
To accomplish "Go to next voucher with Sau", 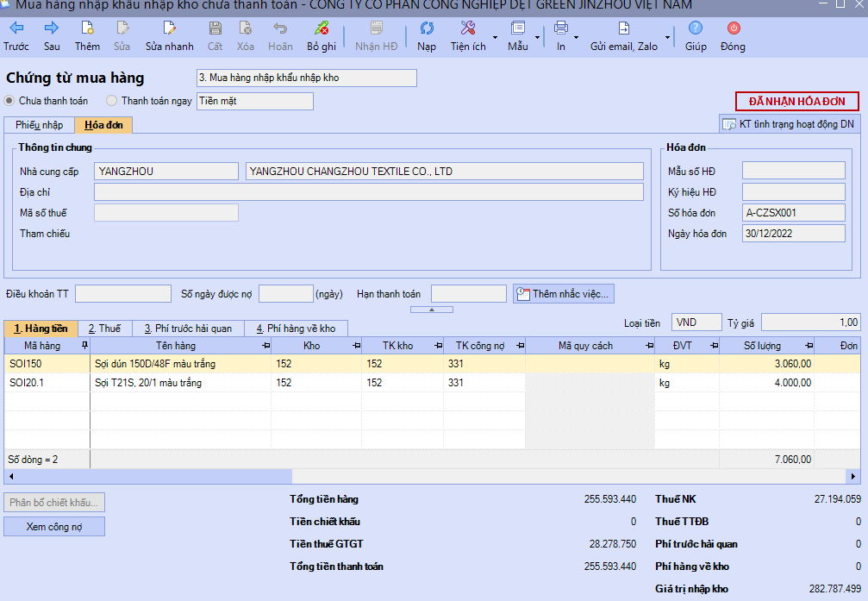I will point(52,36).
